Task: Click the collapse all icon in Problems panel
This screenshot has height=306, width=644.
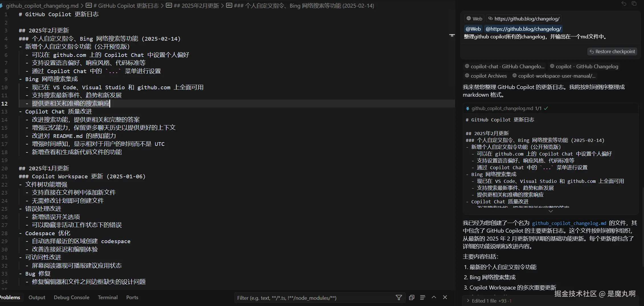Action: [x=411, y=297]
